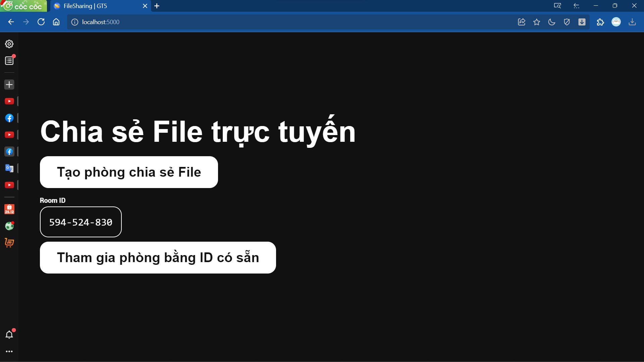The height and width of the screenshot is (362, 644).
Task: Open site info for localhost:5000
Action: (x=74, y=22)
